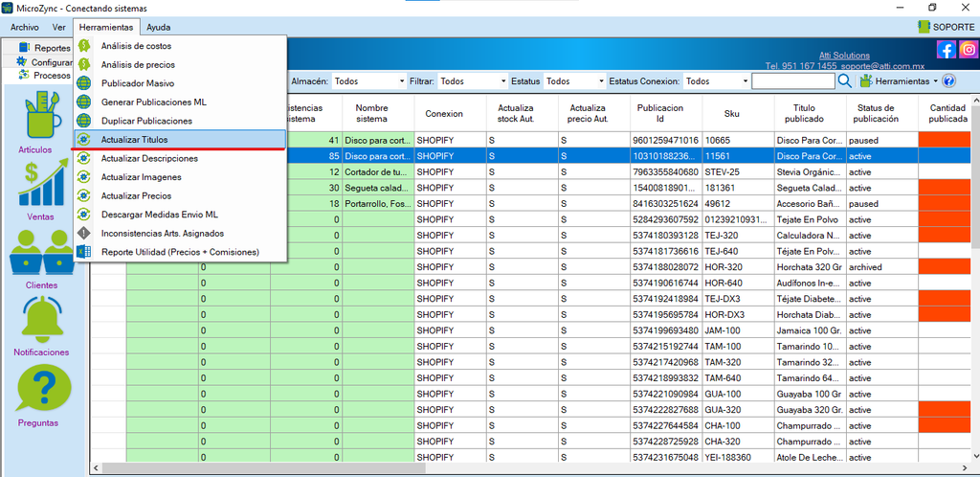Sort by Status de publicación header
The image size is (980, 477).
[881, 113]
